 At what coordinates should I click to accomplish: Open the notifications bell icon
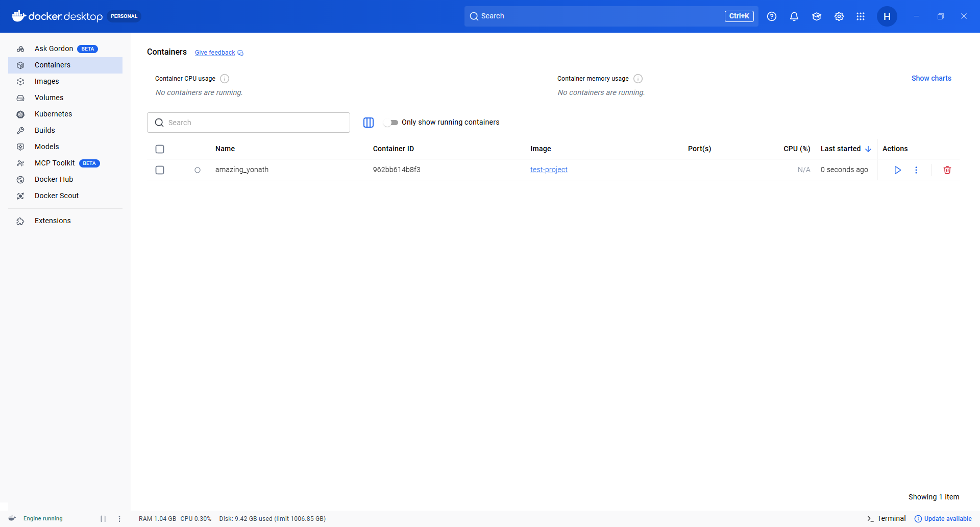point(794,16)
